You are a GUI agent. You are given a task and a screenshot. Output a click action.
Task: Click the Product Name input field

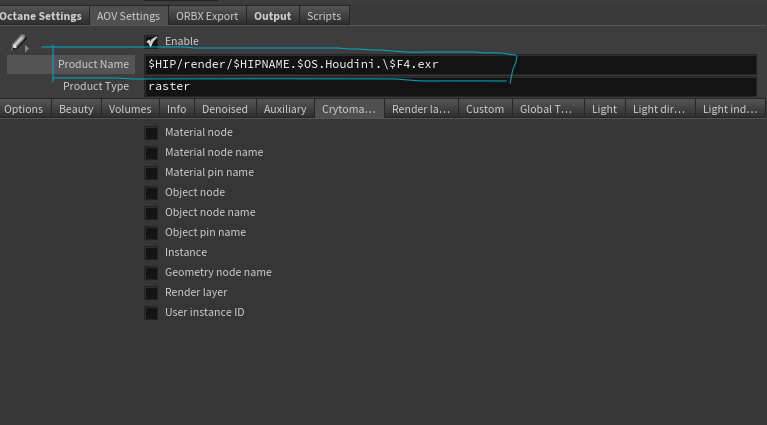coord(450,64)
